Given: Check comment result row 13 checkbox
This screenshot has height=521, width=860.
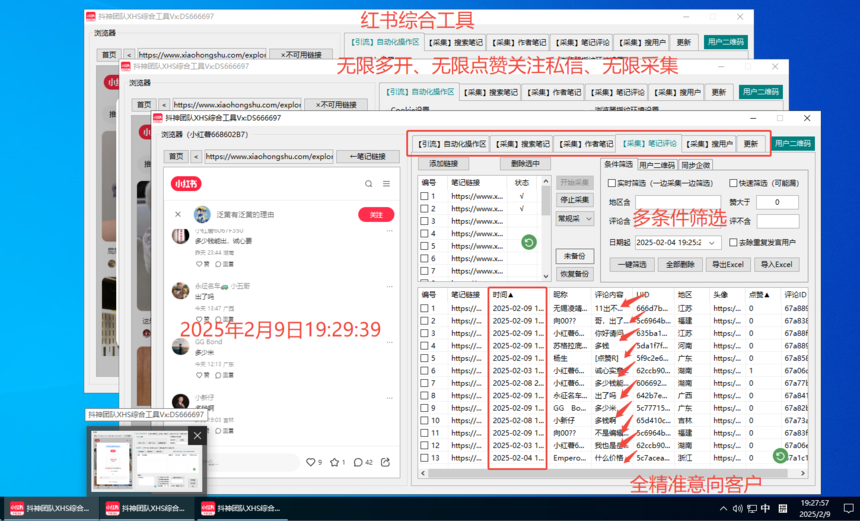Looking at the screenshot, I should [424, 458].
